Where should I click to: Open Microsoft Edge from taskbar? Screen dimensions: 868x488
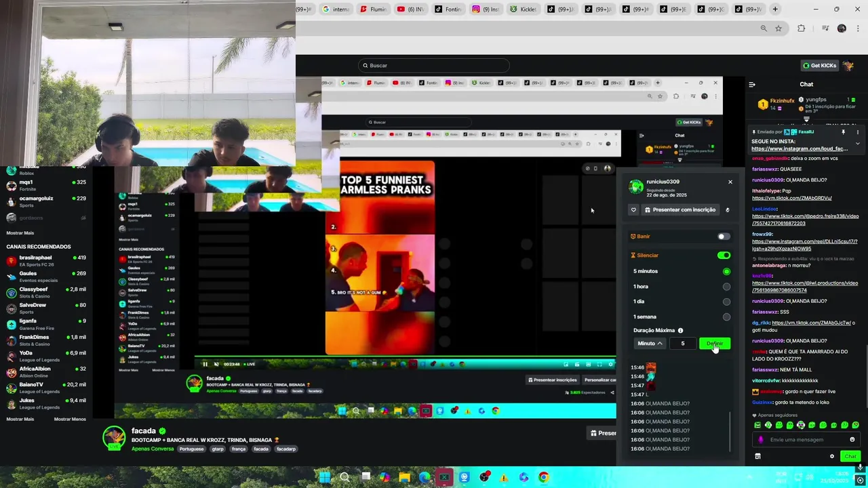(425, 477)
